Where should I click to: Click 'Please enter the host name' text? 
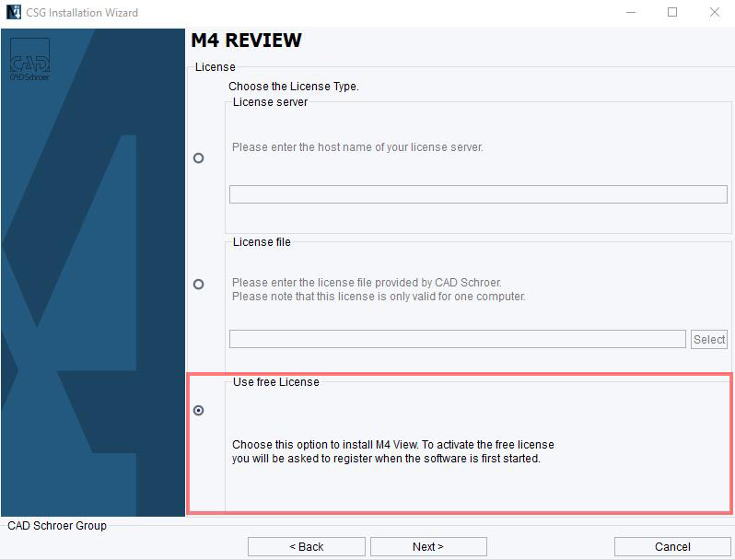click(x=357, y=147)
